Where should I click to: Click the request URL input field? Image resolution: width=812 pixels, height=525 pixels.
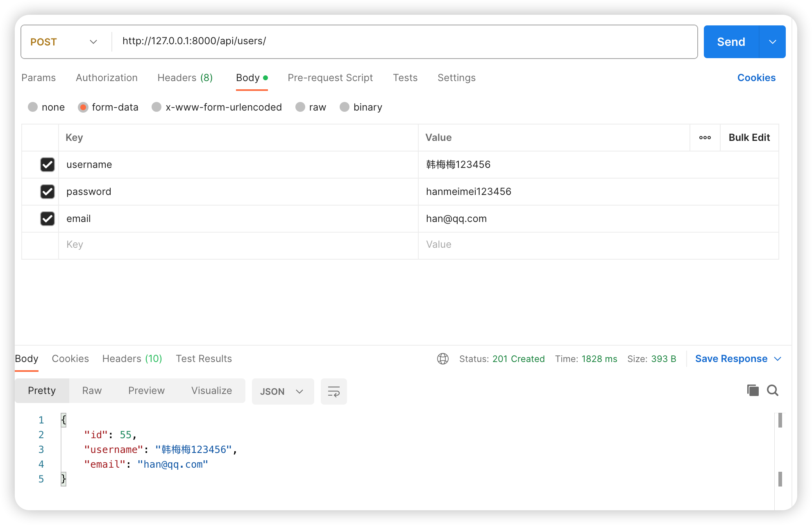[404, 41]
